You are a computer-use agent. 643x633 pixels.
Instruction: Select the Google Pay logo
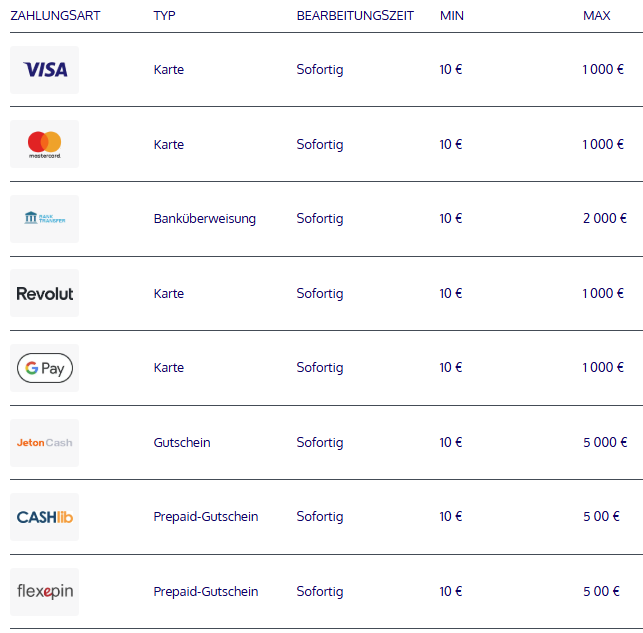pyautogui.click(x=44, y=368)
